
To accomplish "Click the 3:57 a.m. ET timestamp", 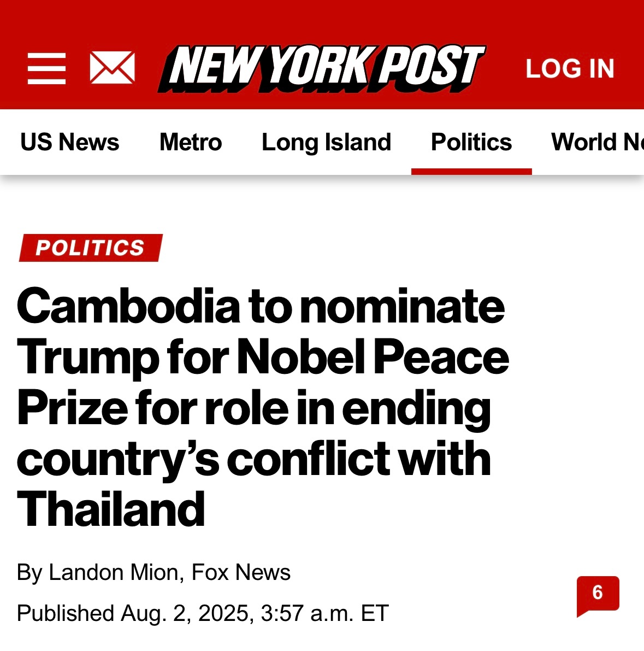I will coord(324,613).
